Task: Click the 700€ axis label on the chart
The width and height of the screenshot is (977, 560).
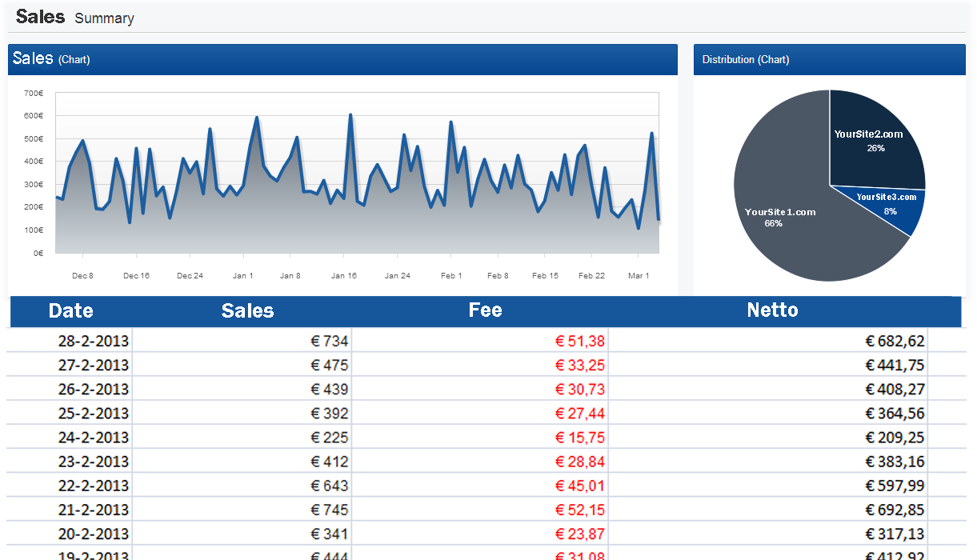Action: point(32,93)
